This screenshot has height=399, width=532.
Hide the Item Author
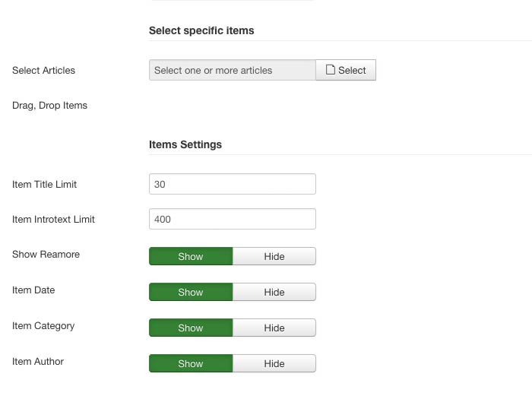coord(274,363)
